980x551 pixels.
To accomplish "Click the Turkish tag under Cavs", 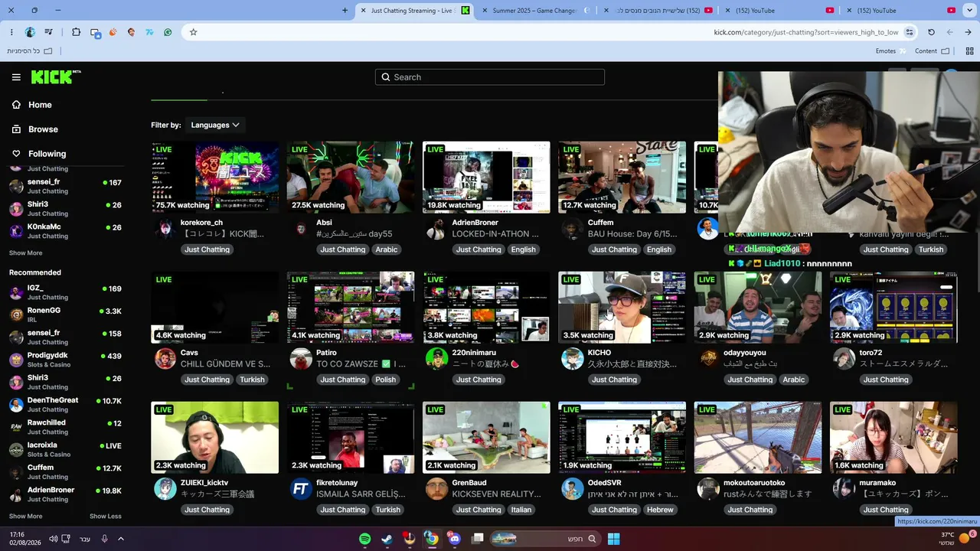I will click(x=252, y=380).
